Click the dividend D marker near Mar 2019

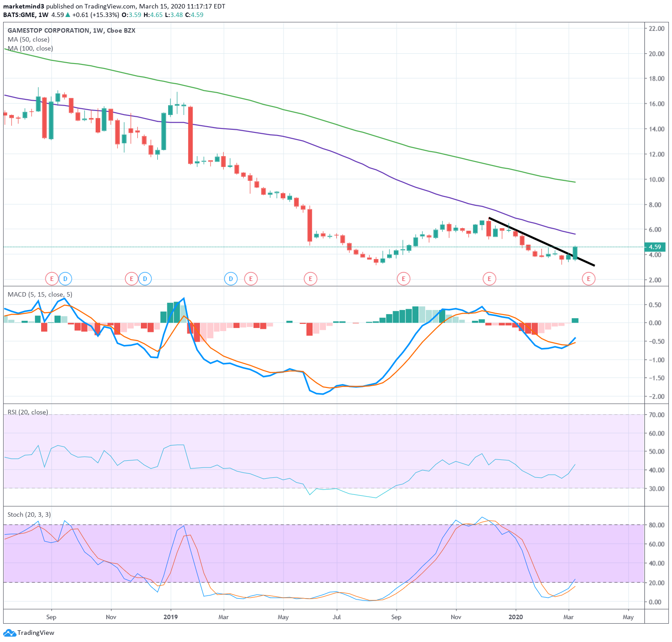(x=231, y=279)
